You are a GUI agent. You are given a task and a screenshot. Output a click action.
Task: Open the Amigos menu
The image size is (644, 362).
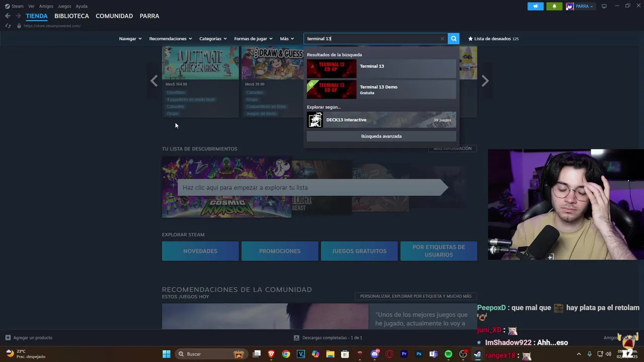tap(46, 6)
